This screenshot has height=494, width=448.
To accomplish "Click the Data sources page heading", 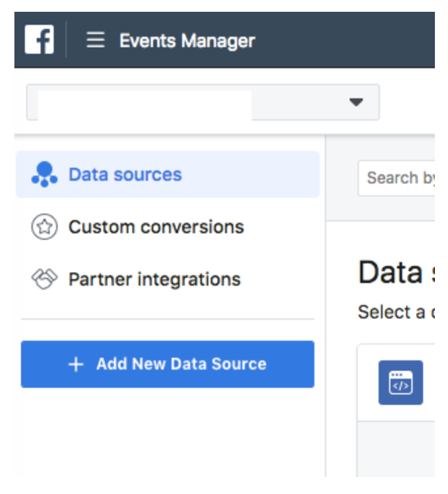I will click(x=396, y=273).
